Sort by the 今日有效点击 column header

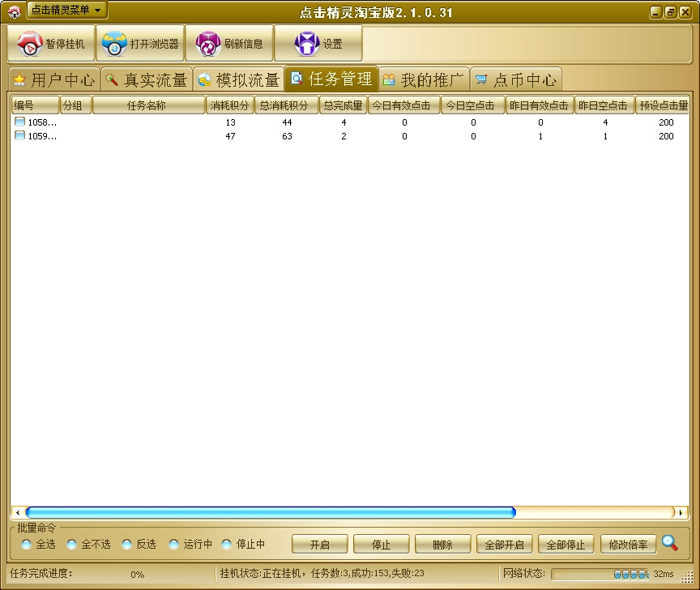click(404, 105)
